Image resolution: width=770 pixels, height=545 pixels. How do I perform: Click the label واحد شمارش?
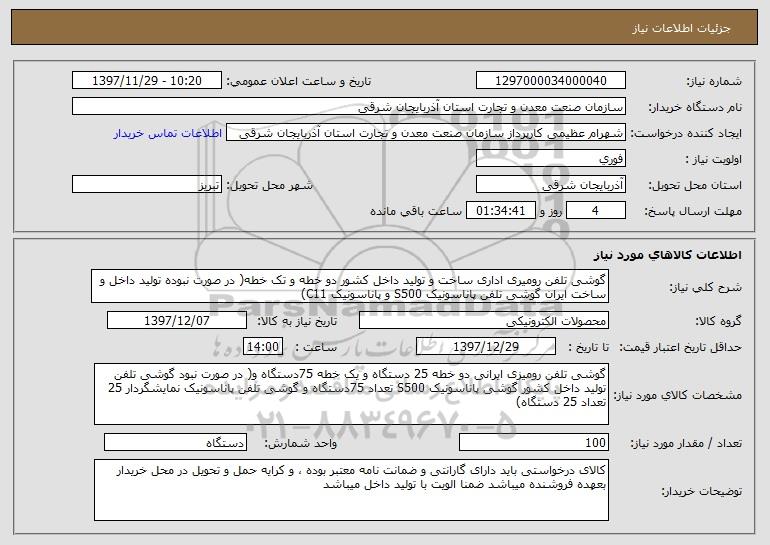301,443
